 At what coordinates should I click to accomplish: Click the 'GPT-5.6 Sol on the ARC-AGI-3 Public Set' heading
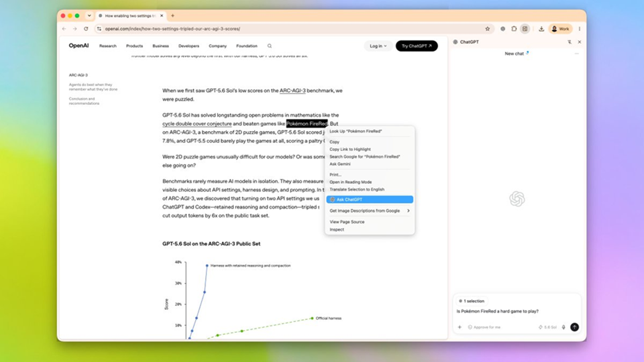[211, 244]
